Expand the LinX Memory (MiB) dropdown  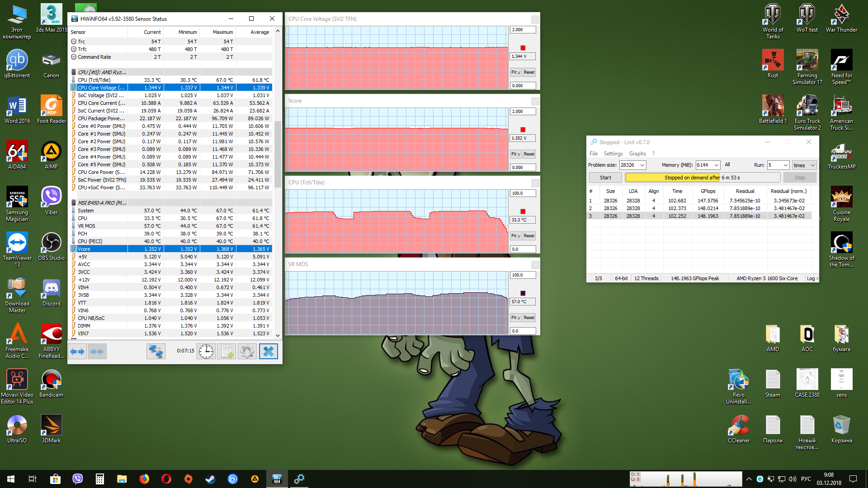716,165
